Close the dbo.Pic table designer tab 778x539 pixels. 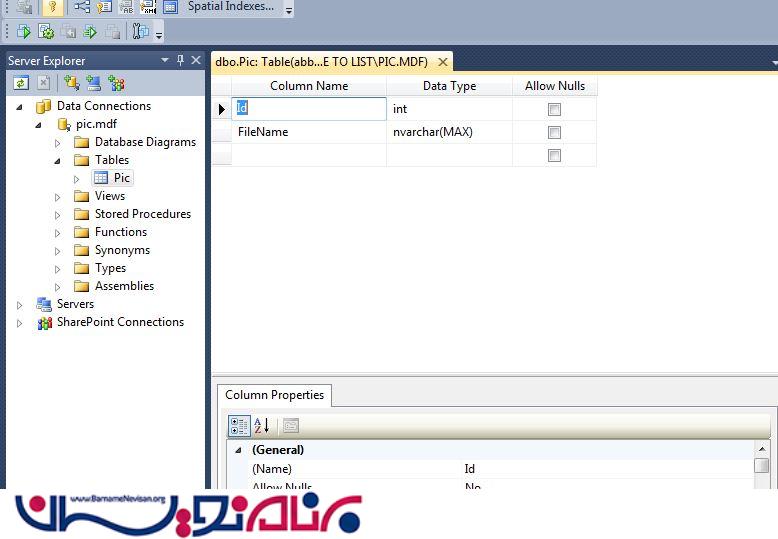point(443,62)
